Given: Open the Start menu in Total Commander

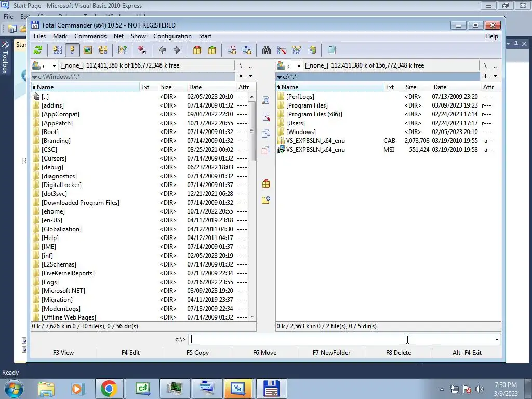Looking at the screenshot, I should point(205,36).
